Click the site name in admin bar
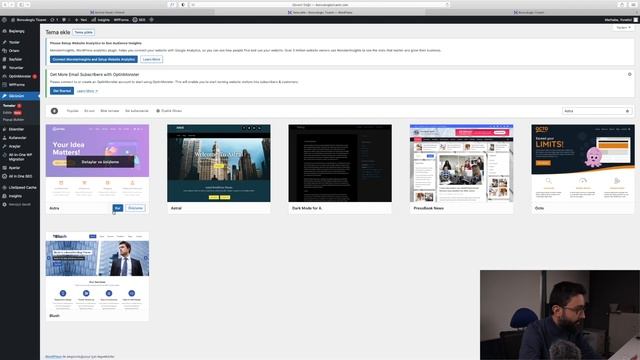Image resolution: width=640 pixels, height=360 pixels. click(x=29, y=20)
